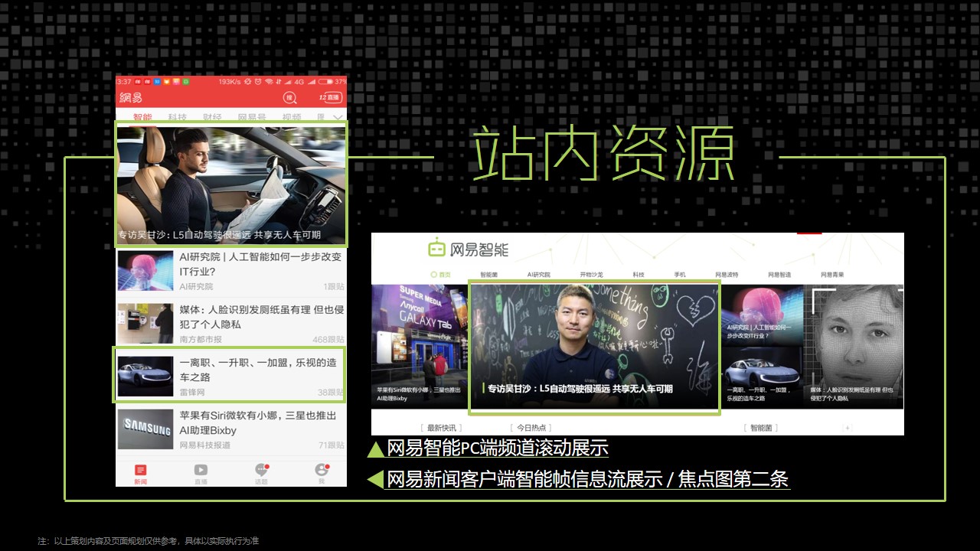Viewport: 980px width, 551px height.
Task: Tap the silver concept car thumbnail in phone feed
Action: (x=145, y=376)
